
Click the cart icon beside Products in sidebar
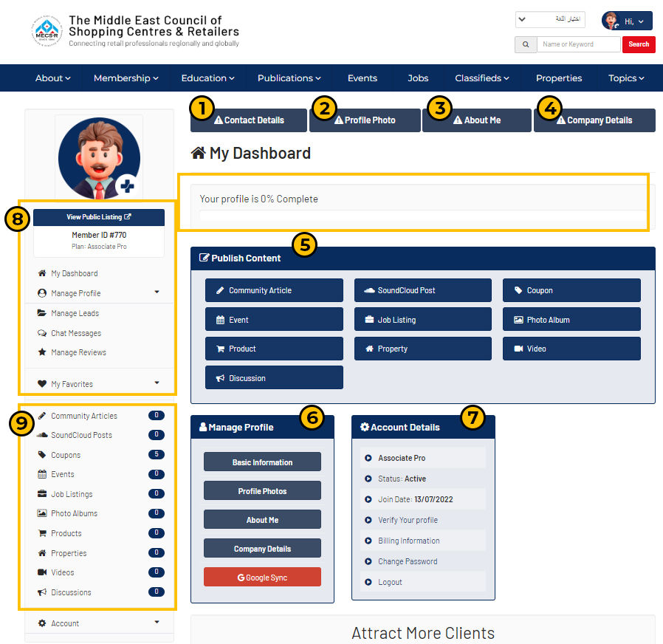[42, 532]
